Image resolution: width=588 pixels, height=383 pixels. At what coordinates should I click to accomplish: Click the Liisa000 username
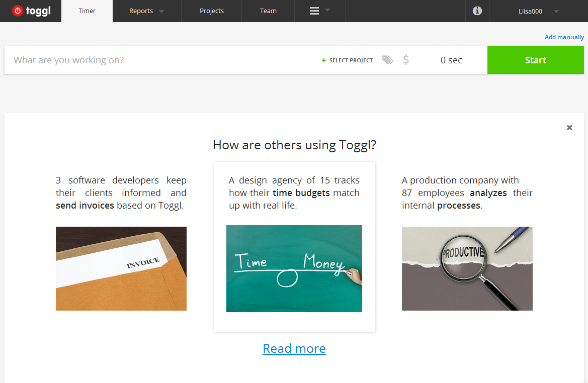point(530,11)
